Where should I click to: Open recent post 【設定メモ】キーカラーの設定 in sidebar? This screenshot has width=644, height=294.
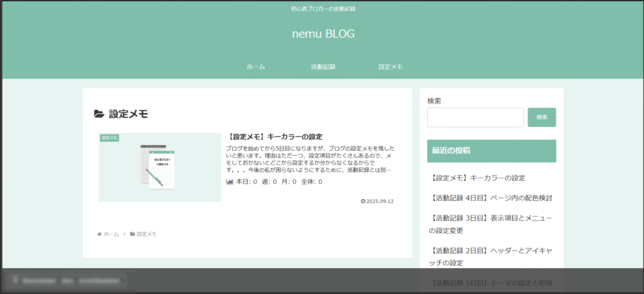[479, 178]
